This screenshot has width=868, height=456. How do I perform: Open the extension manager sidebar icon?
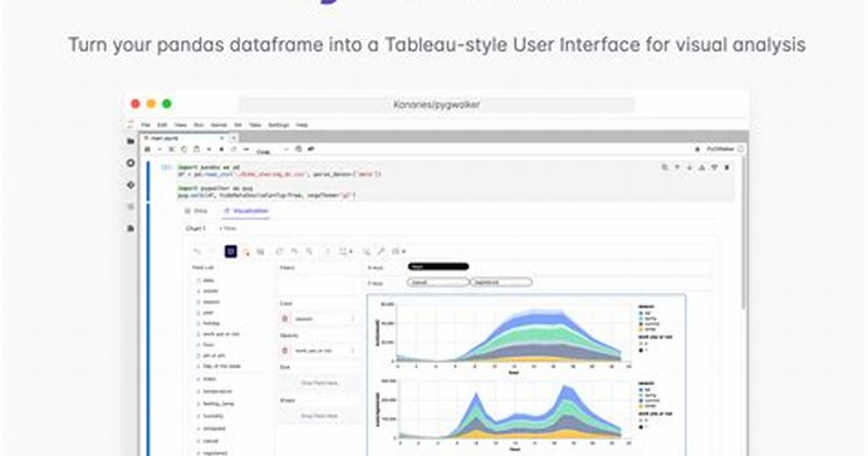131,228
